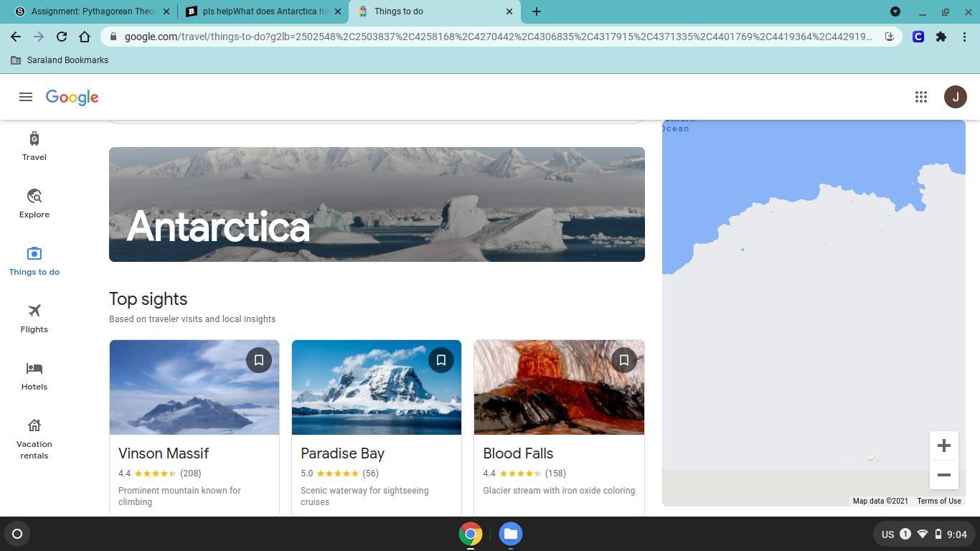The width and height of the screenshot is (980, 551).
Task: Open the Google main menu hamburger icon
Action: pyautogui.click(x=26, y=97)
